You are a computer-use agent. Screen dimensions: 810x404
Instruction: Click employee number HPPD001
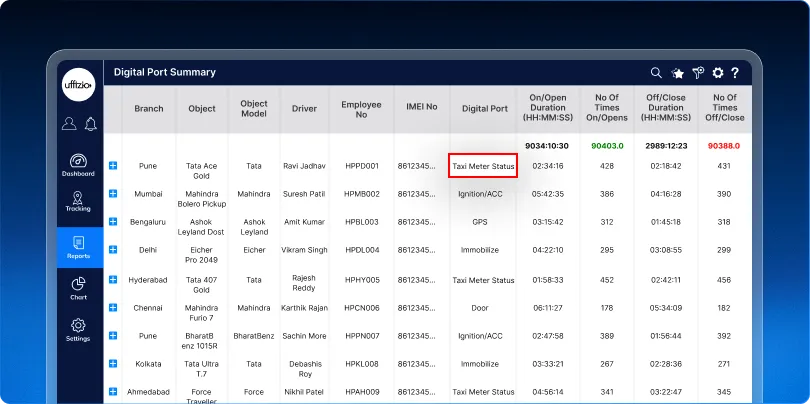tap(362, 166)
